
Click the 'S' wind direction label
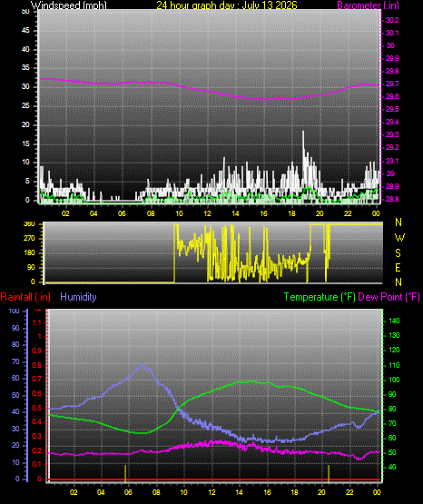tap(398, 253)
